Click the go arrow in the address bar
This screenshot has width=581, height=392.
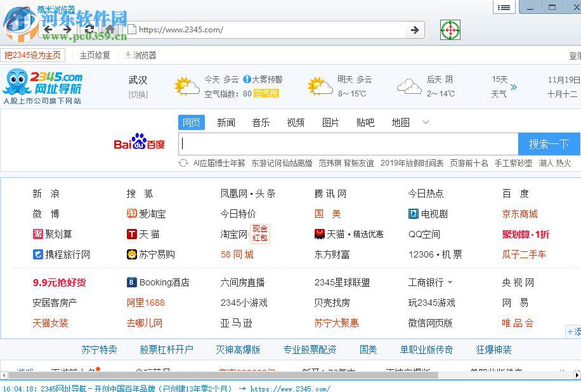coord(415,29)
